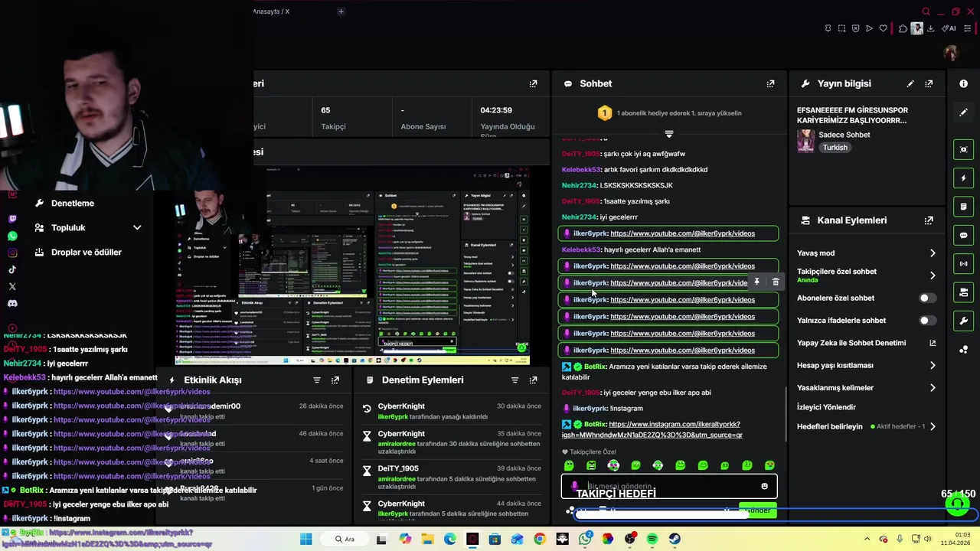Click the wrench quick action icon in the right rail

[x=964, y=321]
